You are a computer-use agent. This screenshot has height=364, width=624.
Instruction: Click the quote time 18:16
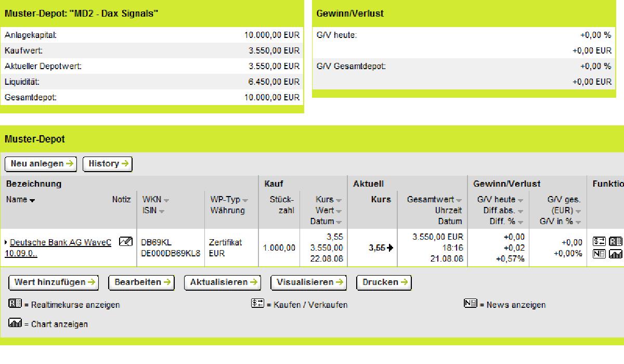click(x=453, y=248)
